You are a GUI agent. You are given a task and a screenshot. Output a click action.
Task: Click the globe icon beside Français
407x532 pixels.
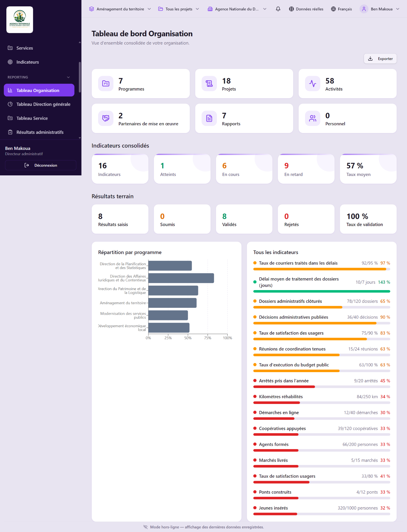(334, 9)
